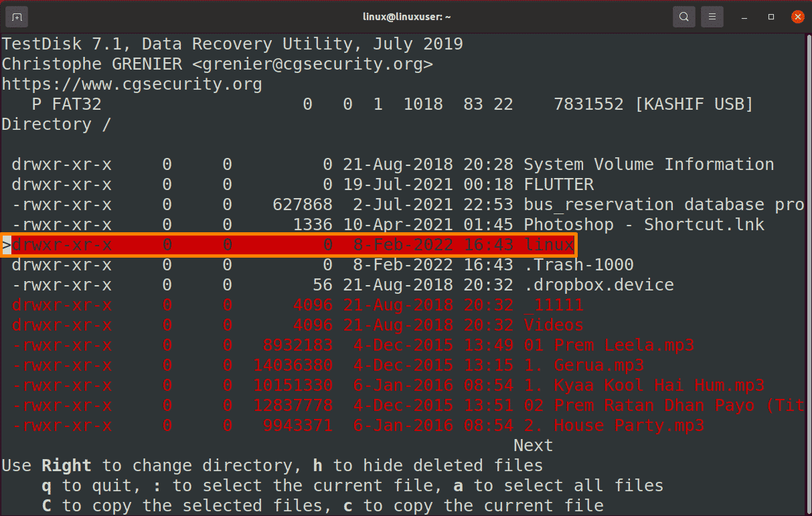Click the 8932183 file size value

click(x=298, y=345)
